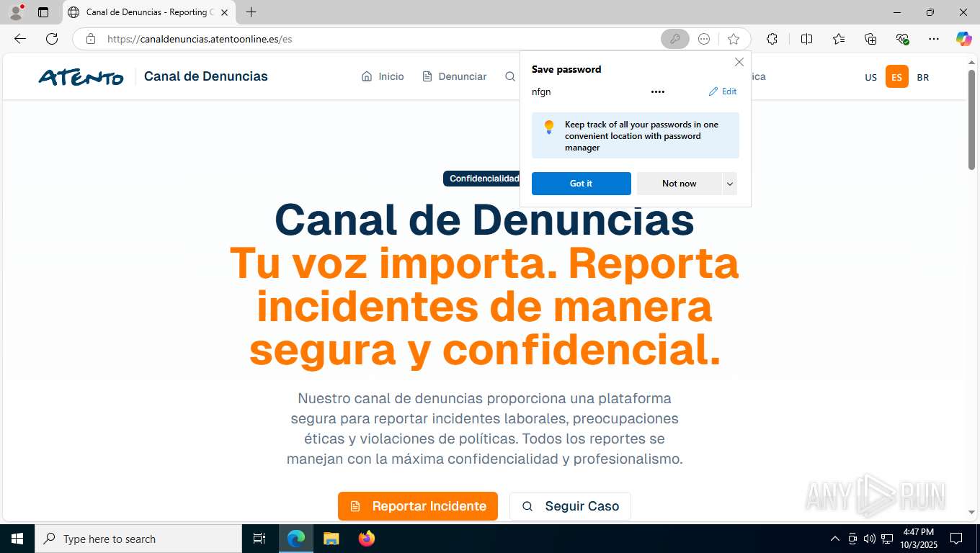Viewport: 980px width, 553px height.
Task: Click the address bar URL
Action: [x=200, y=39]
